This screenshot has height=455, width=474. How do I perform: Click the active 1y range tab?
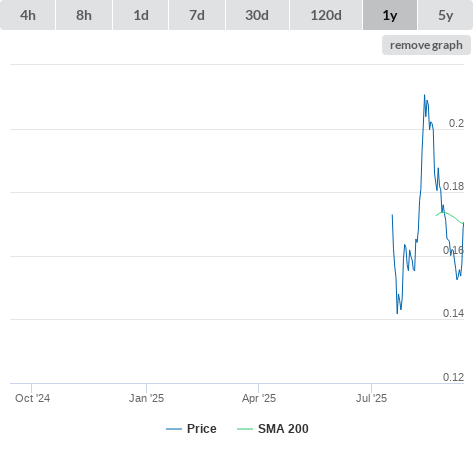coord(390,15)
